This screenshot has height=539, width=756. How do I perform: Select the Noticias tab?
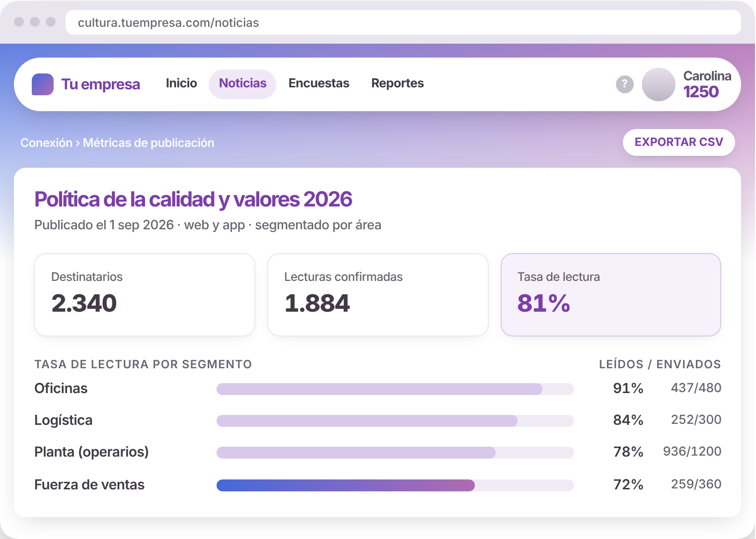click(242, 84)
